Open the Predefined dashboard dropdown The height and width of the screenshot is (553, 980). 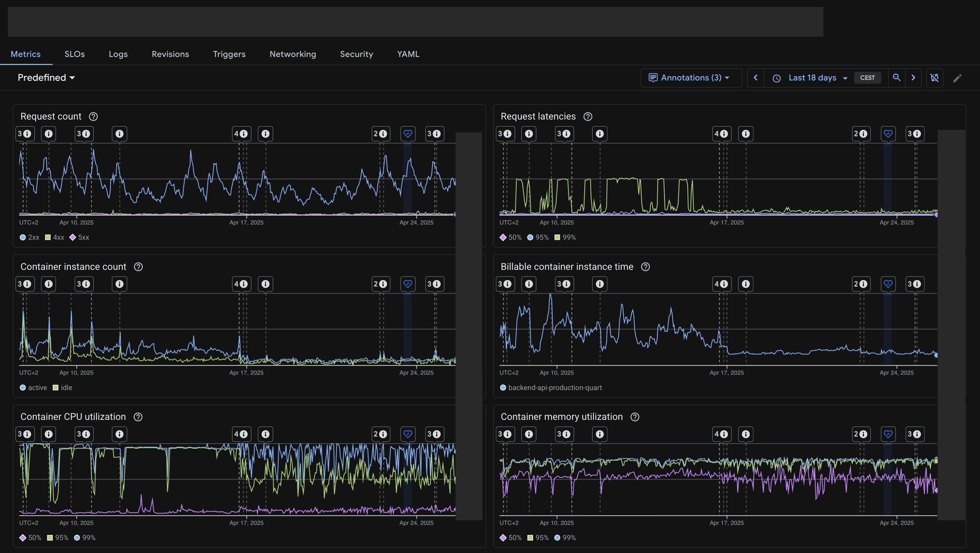point(46,77)
